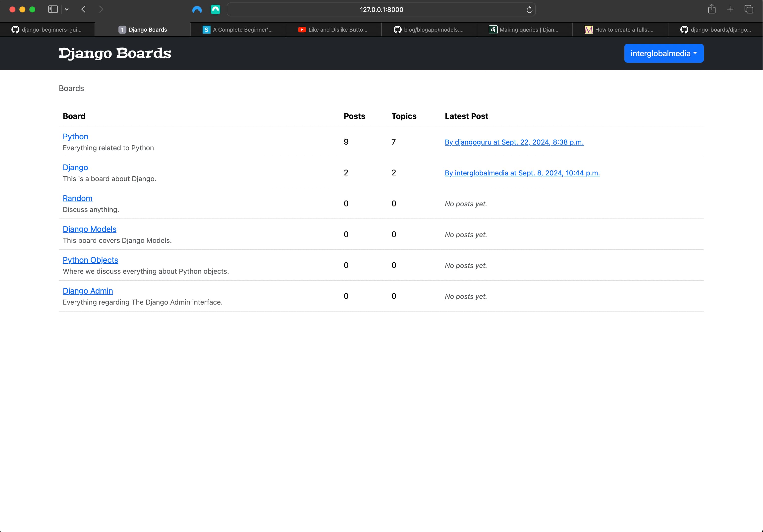Click YouTube favicon on Like and Dislike tab
This screenshot has width=763, height=532.
(x=302, y=30)
